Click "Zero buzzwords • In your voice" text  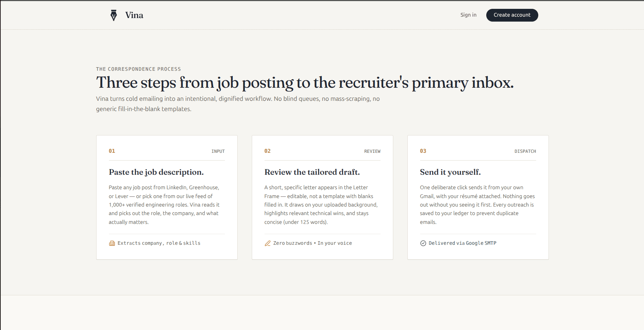pos(313,243)
